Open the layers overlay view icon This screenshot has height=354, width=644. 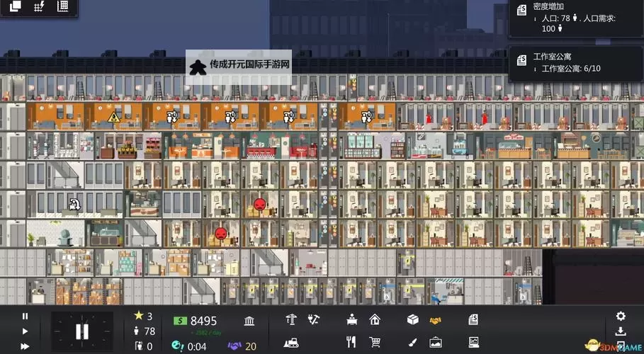16,6
